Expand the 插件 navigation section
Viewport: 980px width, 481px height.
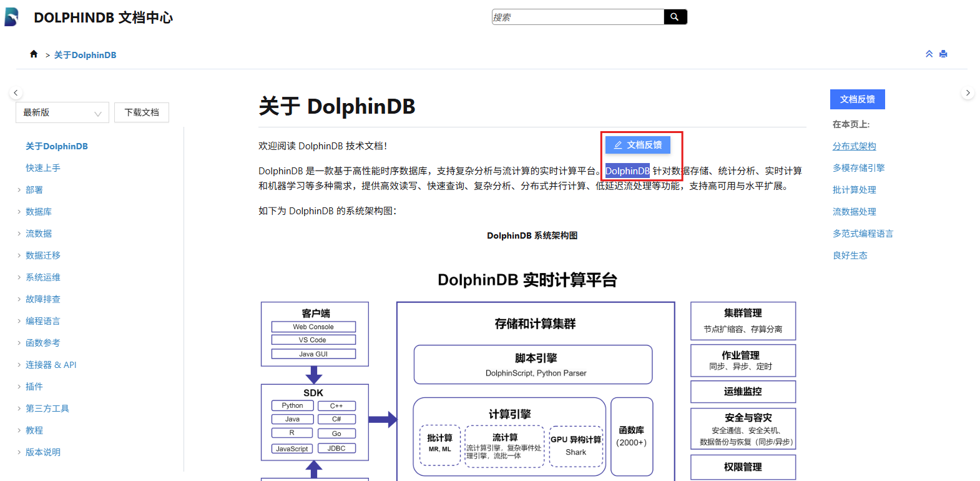coord(19,387)
